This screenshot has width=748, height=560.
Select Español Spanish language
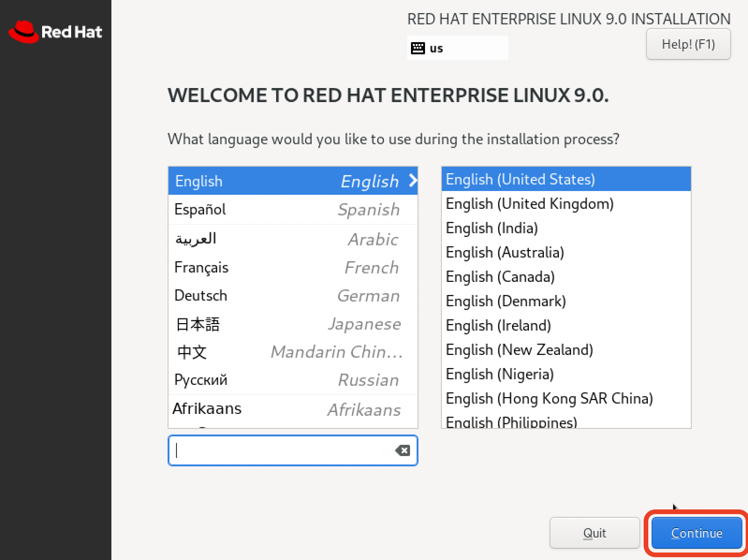[x=293, y=209]
